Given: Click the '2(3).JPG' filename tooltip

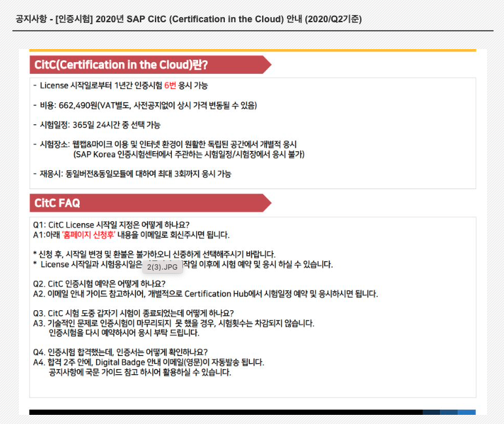Looking at the screenshot, I should click(x=163, y=267).
